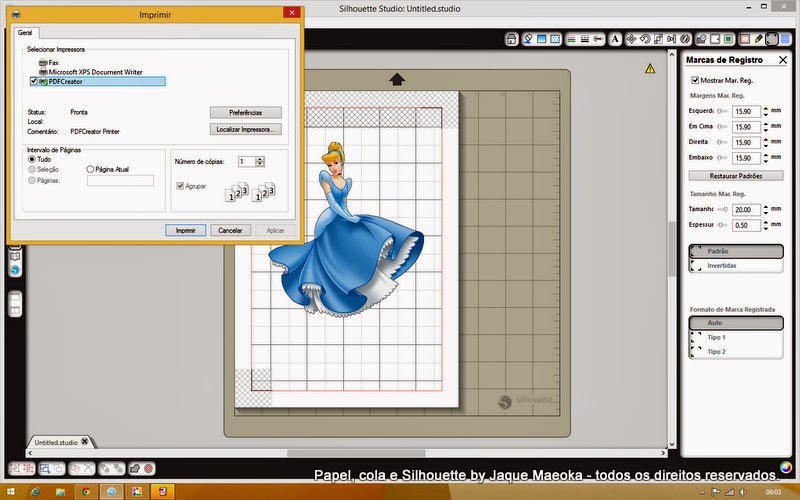Open the Align panel icon

point(671,39)
